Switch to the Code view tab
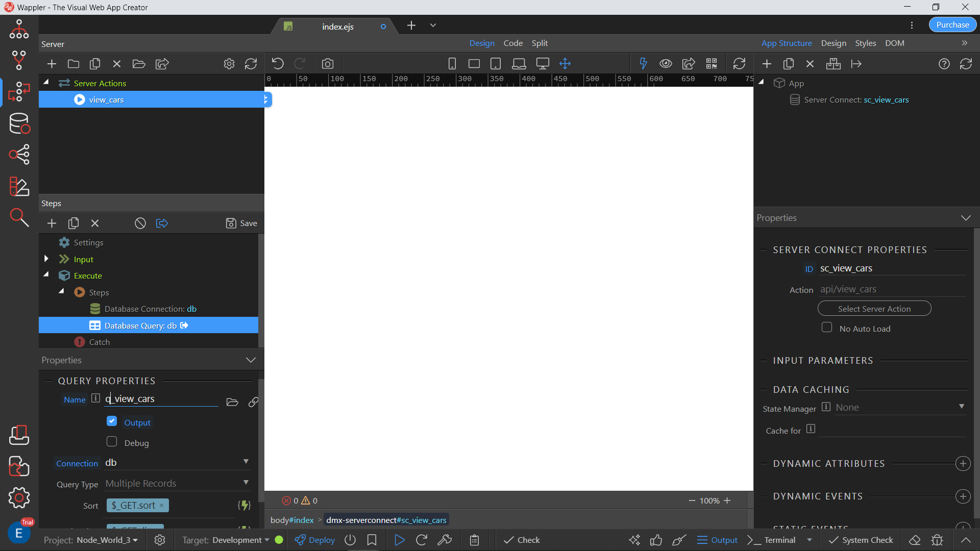This screenshot has width=980, height=551. (513, 43)
